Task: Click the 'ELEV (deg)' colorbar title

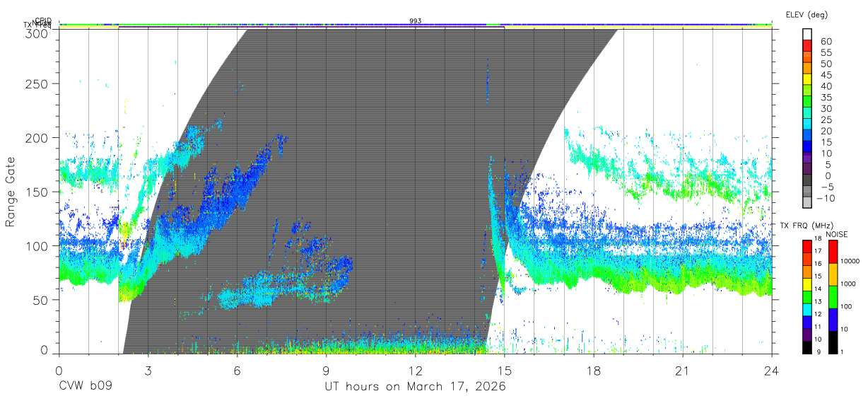Action: click(x=807, y=15)
